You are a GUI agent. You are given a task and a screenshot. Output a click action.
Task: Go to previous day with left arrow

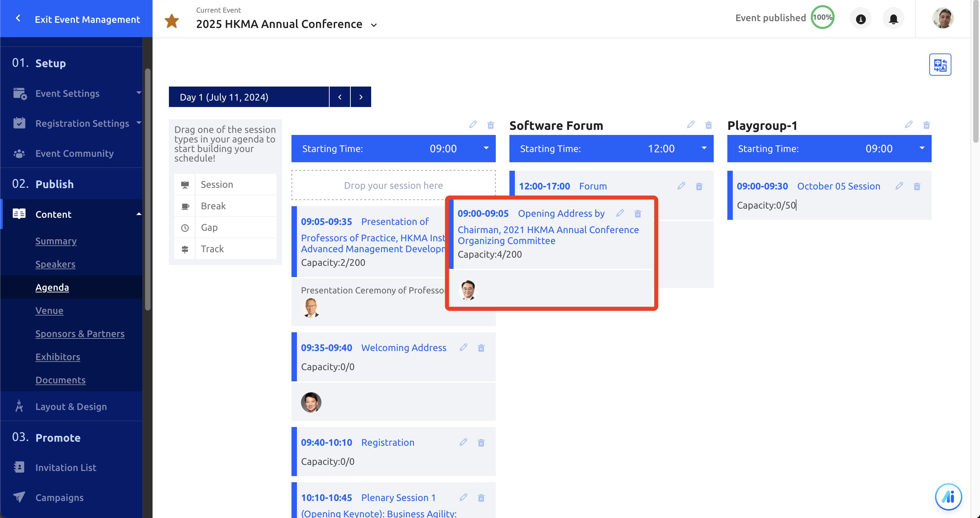point(340,97)
